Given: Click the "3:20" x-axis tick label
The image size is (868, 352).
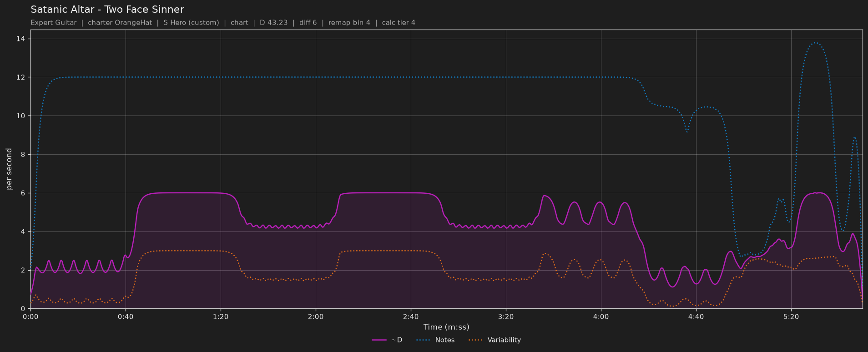Looking at the screenshot, I should point(506,317).
